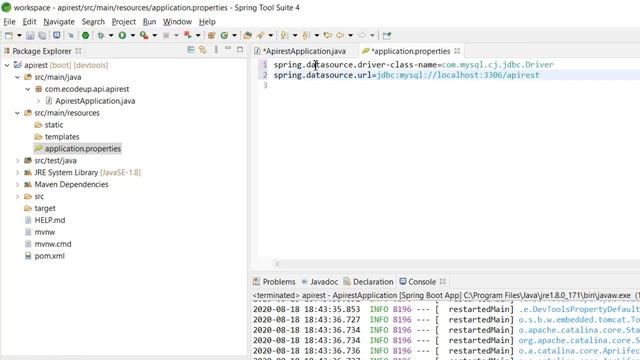Click Collapse All in Package Explorer
640x360 pixels.
point(191,50)
